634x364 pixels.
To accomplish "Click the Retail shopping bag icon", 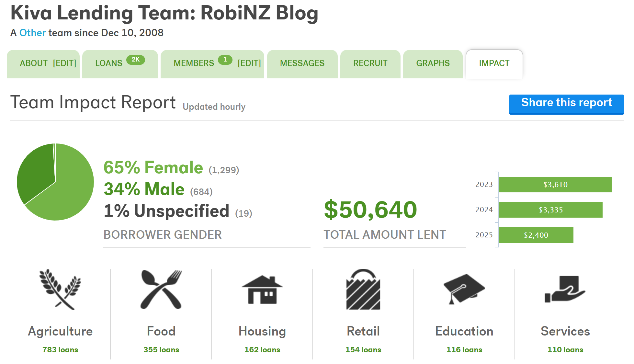I will 363,289.
